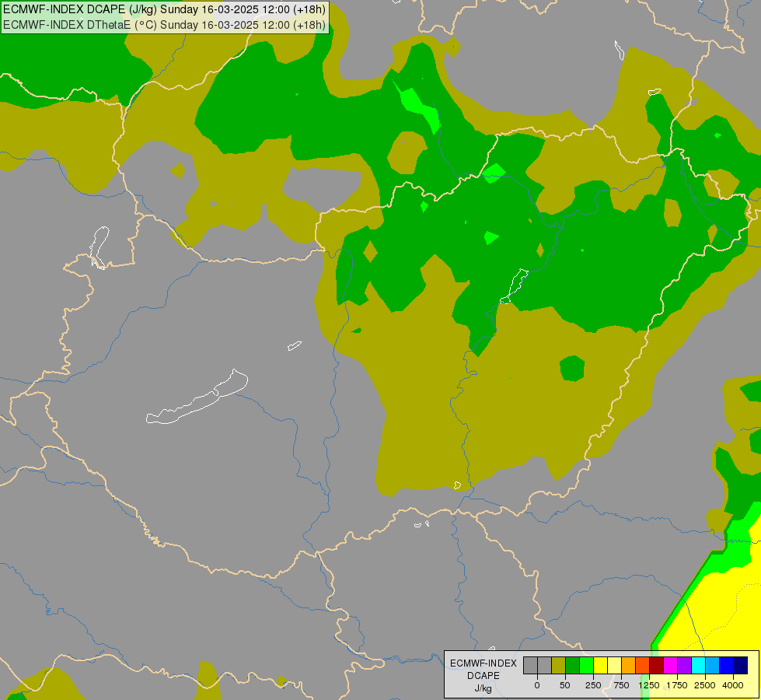Click the legend value 2500
761x700 pixels.
pyautogui.click(x=705, y=685)
